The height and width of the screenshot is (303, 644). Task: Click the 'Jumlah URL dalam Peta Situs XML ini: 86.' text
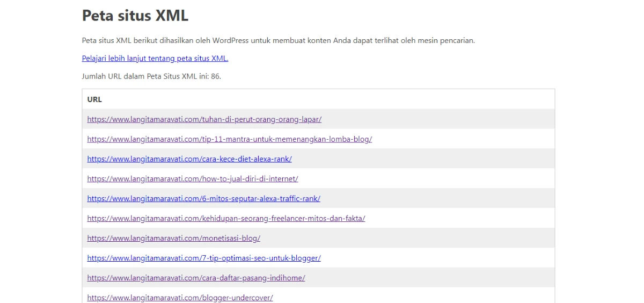click(151, 76)
